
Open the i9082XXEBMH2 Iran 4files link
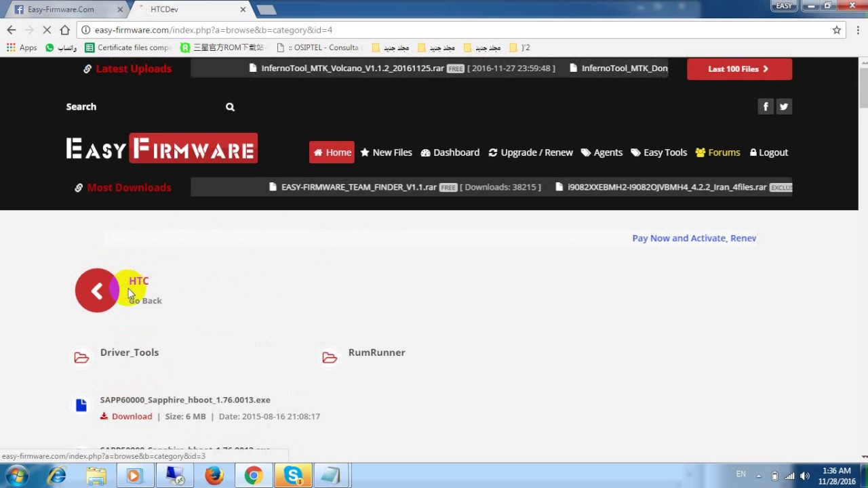(667, 187)
